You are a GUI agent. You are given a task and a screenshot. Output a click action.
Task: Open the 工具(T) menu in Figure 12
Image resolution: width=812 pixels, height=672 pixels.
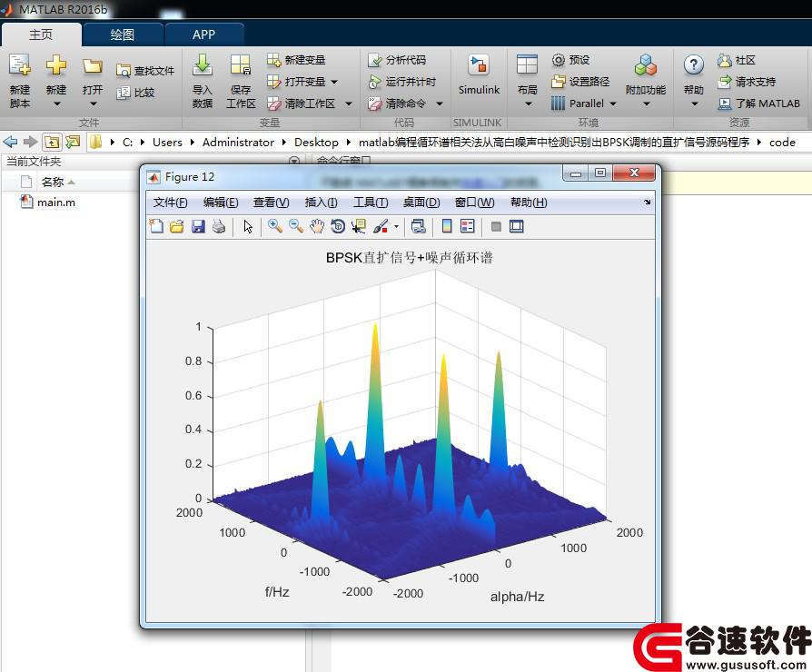(x=371, y=202)
